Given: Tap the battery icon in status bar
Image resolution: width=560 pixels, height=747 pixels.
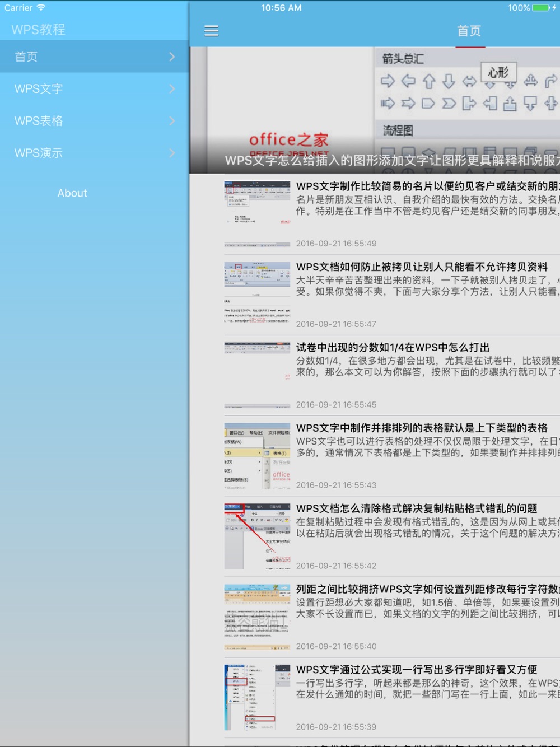Looking at the screenshot, I should tap(541, 8).
